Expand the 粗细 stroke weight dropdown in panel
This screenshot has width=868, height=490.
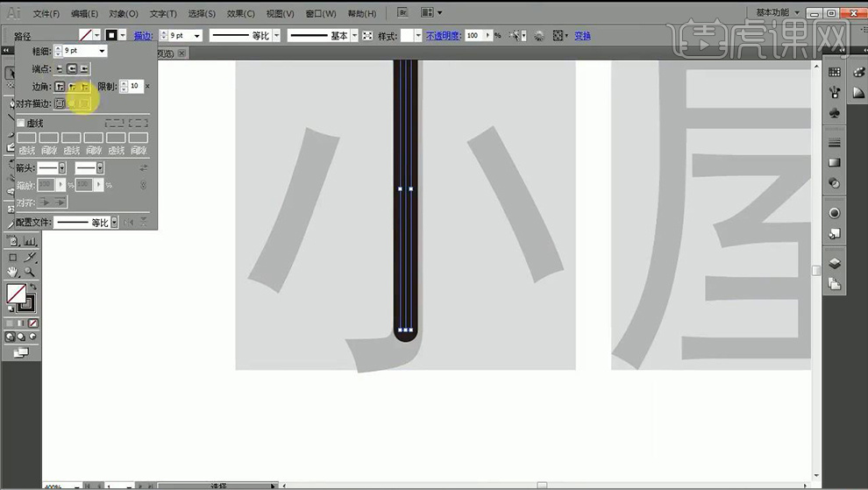(x=102, y=52)
